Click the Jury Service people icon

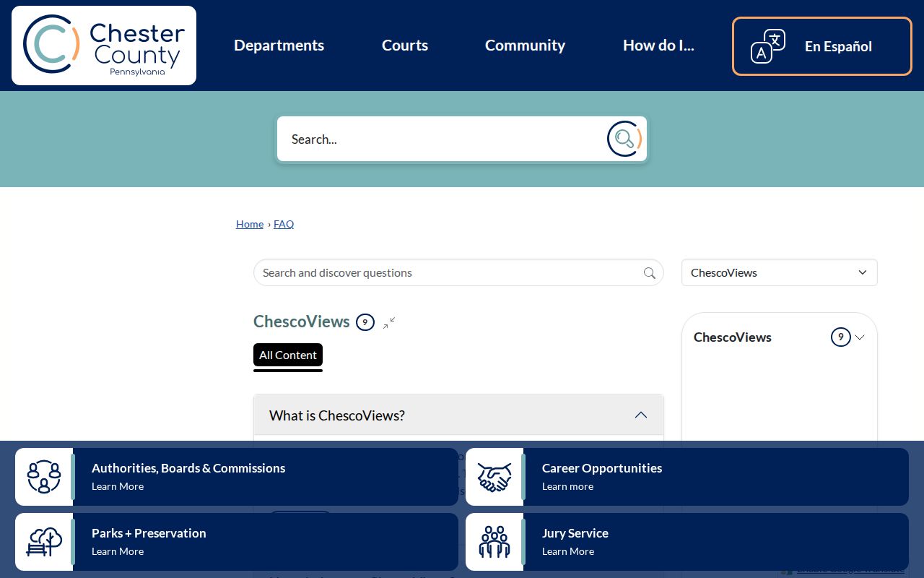[x=494, y=542]
